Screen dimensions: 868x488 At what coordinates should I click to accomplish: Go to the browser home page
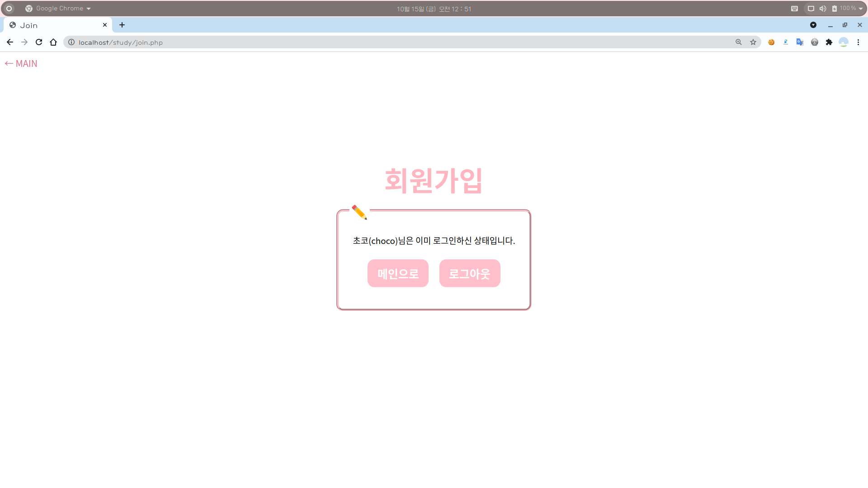tap(53, 42)
